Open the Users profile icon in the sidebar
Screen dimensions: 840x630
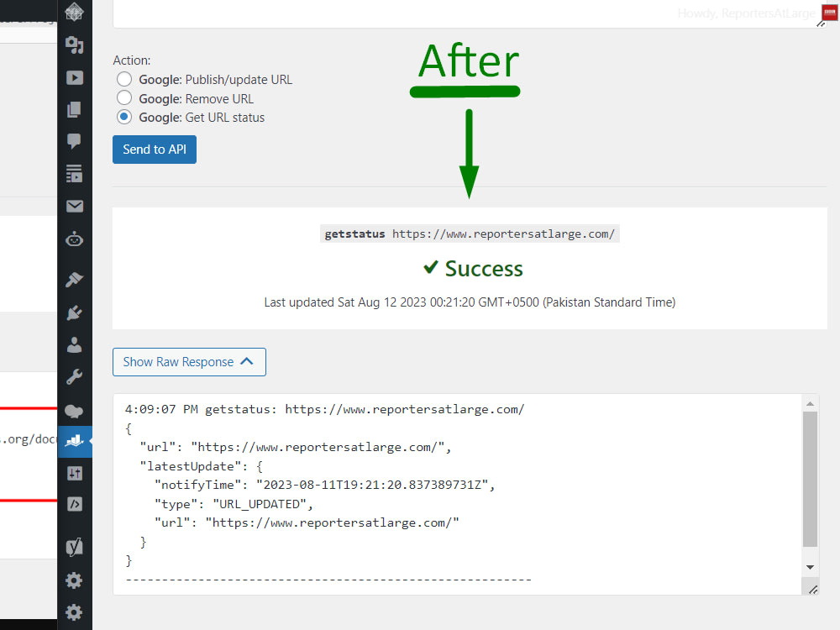pyautogui.click(x=74, y=344)
